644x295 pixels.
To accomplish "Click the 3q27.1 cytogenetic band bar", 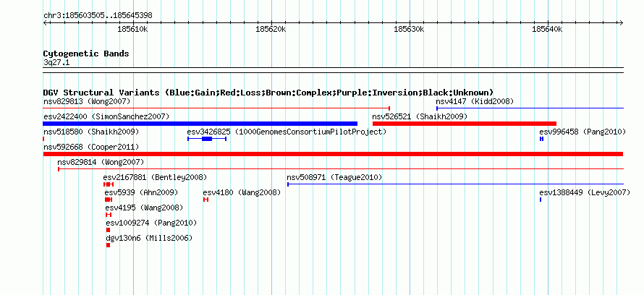I will pos(333,70).
